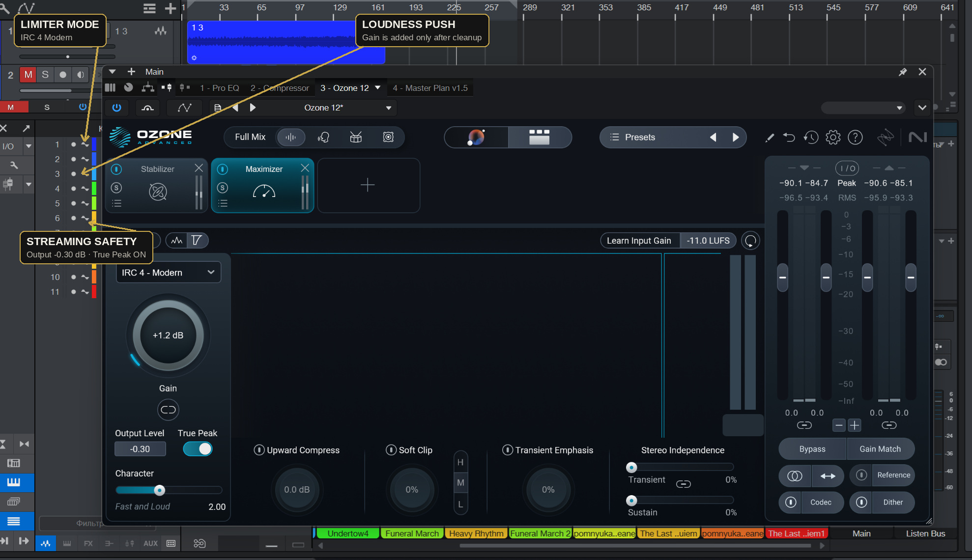
Task: Click the Ozone undo arrow
Action: coord(789,138)
